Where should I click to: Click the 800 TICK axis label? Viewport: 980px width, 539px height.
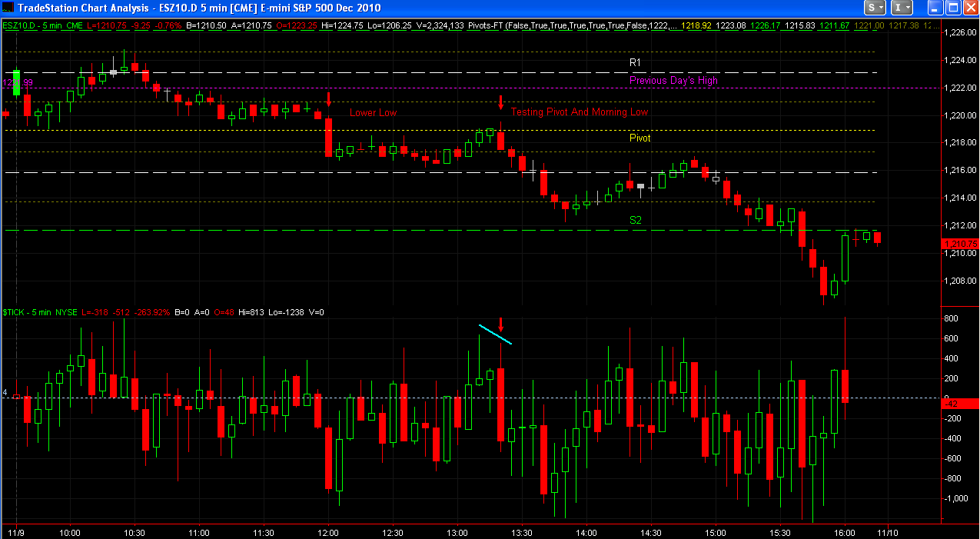point(951,318)
